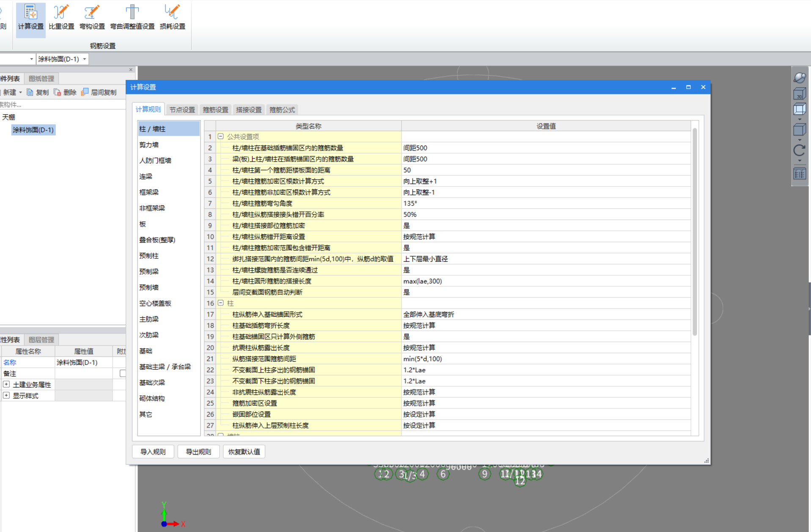This screenshot has height=532, width=811.
Task: Click the component search input field
Action: [63, 104]
